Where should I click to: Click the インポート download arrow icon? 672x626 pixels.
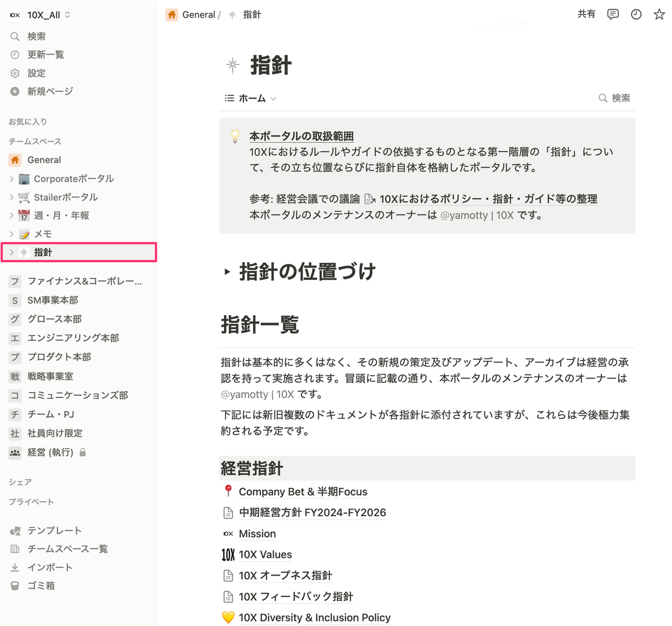click(x=15, y=567)
